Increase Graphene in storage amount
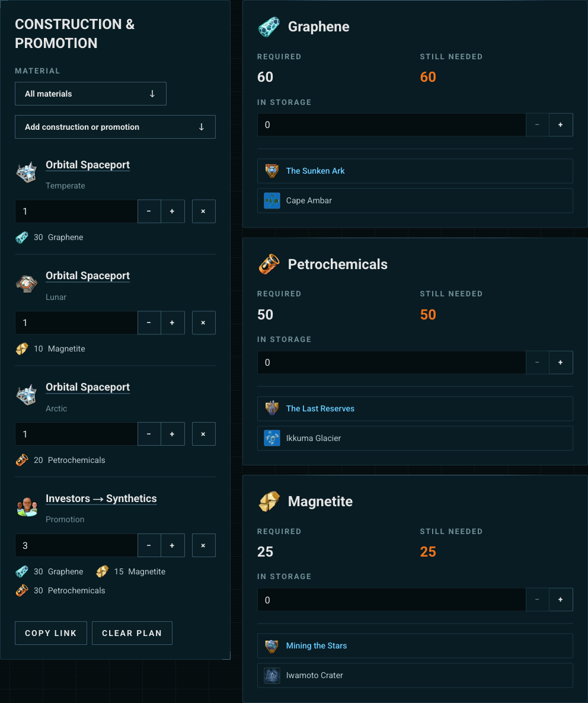588x703 pixels. click(561, 124)
